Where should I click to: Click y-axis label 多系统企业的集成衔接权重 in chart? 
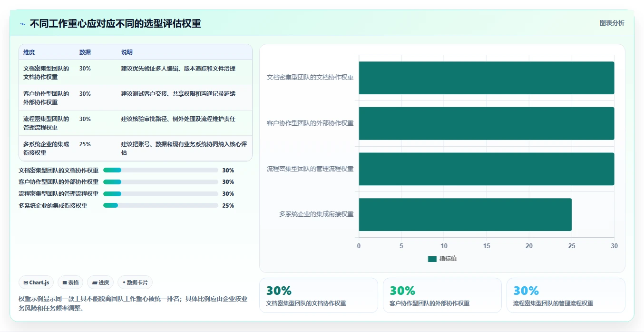pyautogui.click(x=316, y=214)
